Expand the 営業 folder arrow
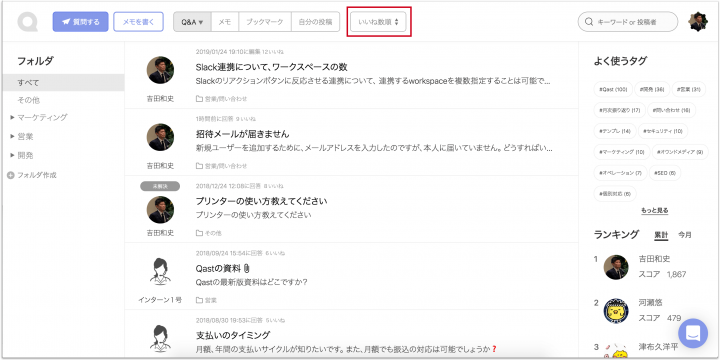Viewport: 720px width, 360px height. click(12, 136)
